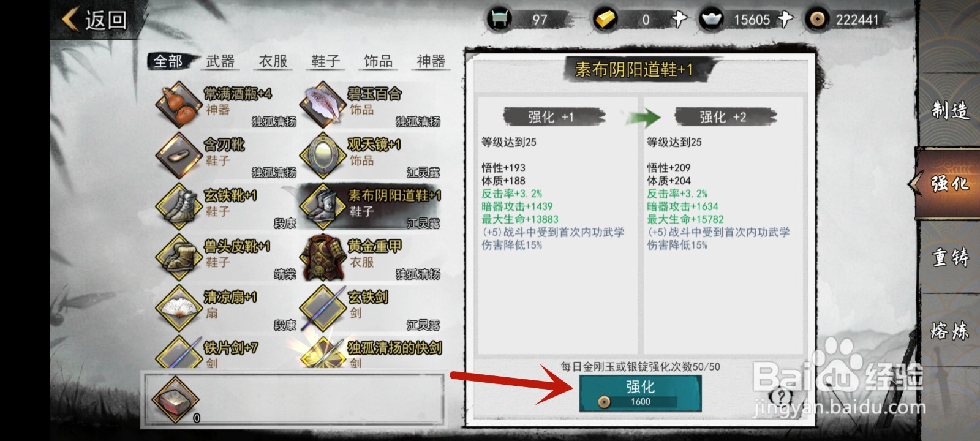The height and width of the screenshot is (441, 980).
Task: Open the 重铸 reforge side menu
Action: point(950,257)
